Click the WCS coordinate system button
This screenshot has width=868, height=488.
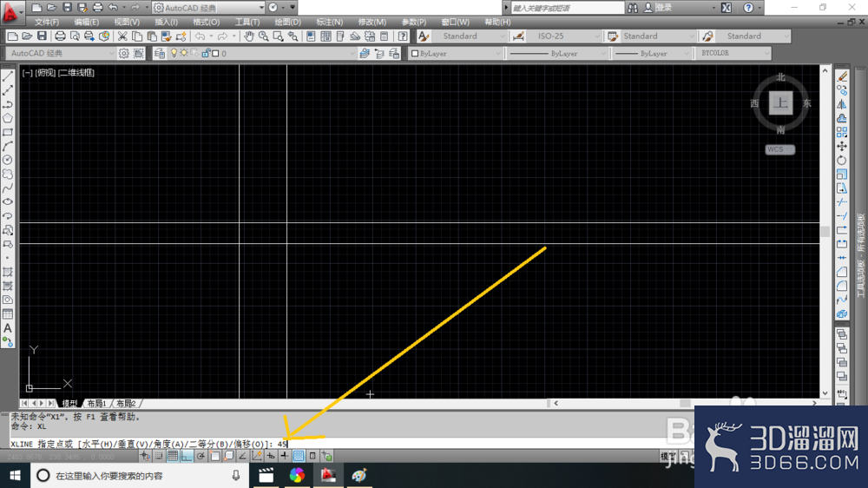pyautogui.click(x=780, y=149)
